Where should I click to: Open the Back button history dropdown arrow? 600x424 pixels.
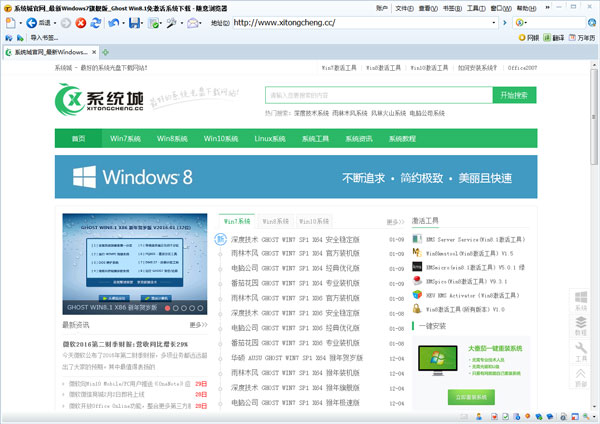pyautogui.click(x=55, y=23)
